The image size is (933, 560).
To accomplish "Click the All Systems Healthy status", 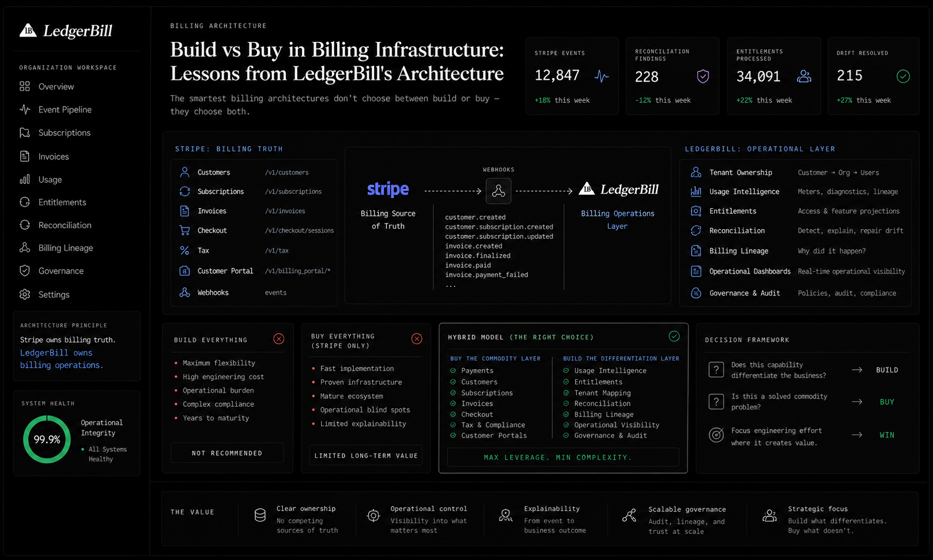I will click(104, 454).
